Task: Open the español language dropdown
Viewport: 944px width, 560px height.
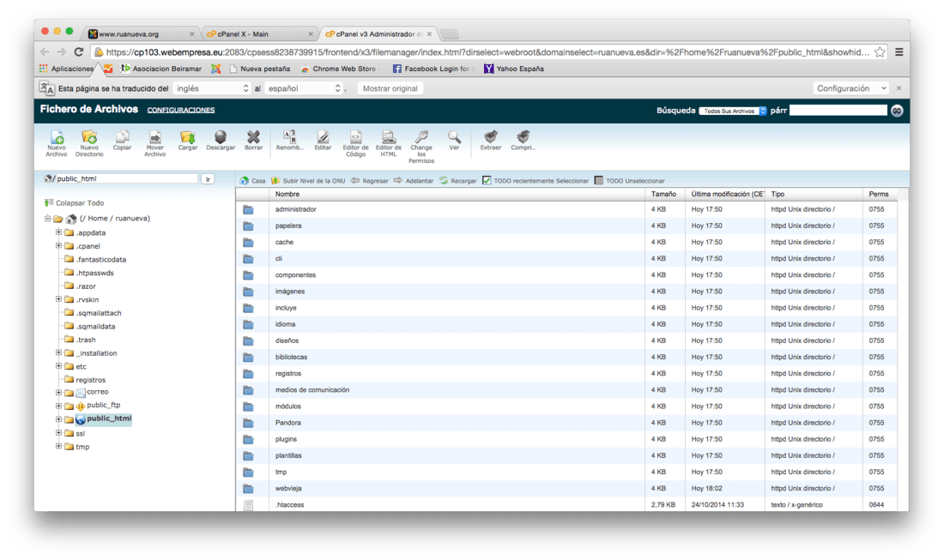Action: [x=304, y=88]
